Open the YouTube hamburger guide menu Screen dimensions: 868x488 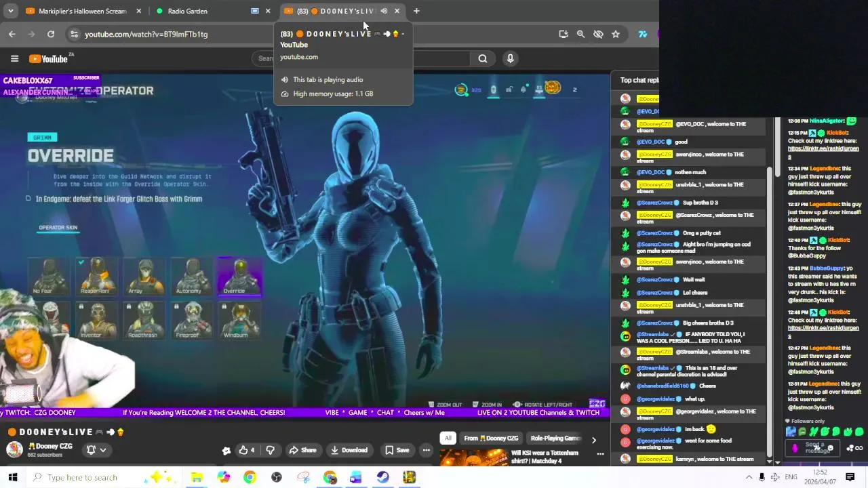(14, 59)
